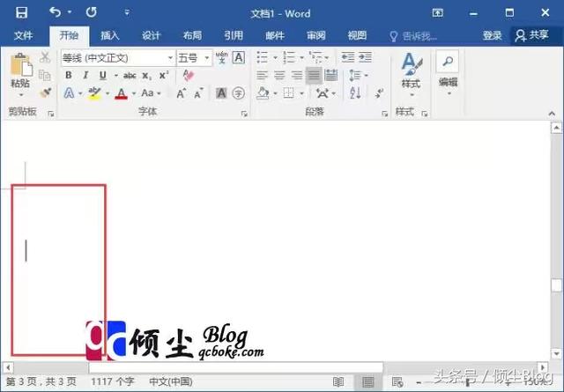564x392 pixels.
Task: Open font color dropdown arrow
Action: (x=134, y=93)
